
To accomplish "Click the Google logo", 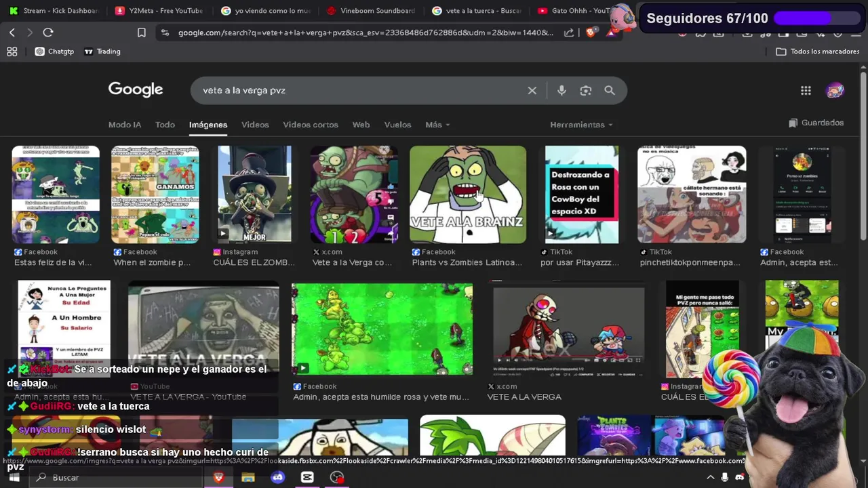I will (x=136, y=89).
